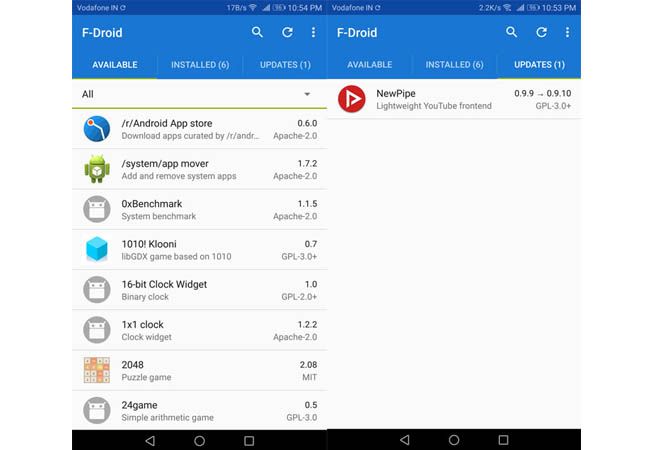The height and width of the screenshot is (450, 650).
Task: Switch to the Updates (1) tab on the left screen
Action: (x=285, y=65)
